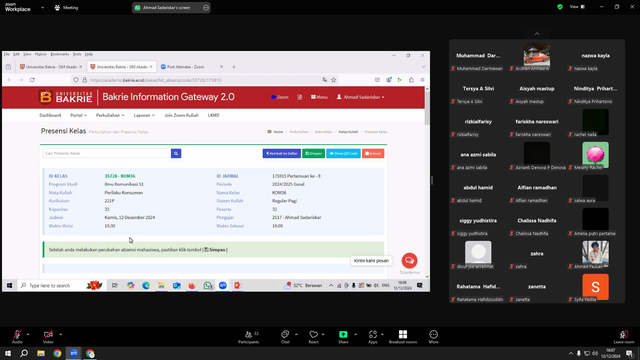Open Dashboard in the site navigation
Image resolution: width=640 pixels, height=360 pixels.
50,115
